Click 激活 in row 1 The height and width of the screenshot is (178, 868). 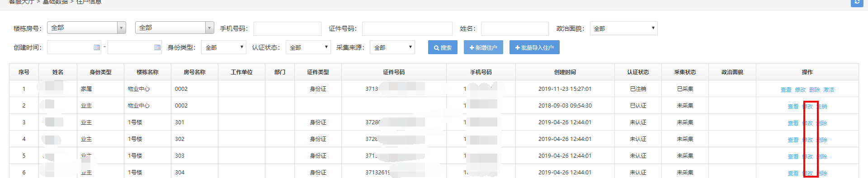coord(829,89)
